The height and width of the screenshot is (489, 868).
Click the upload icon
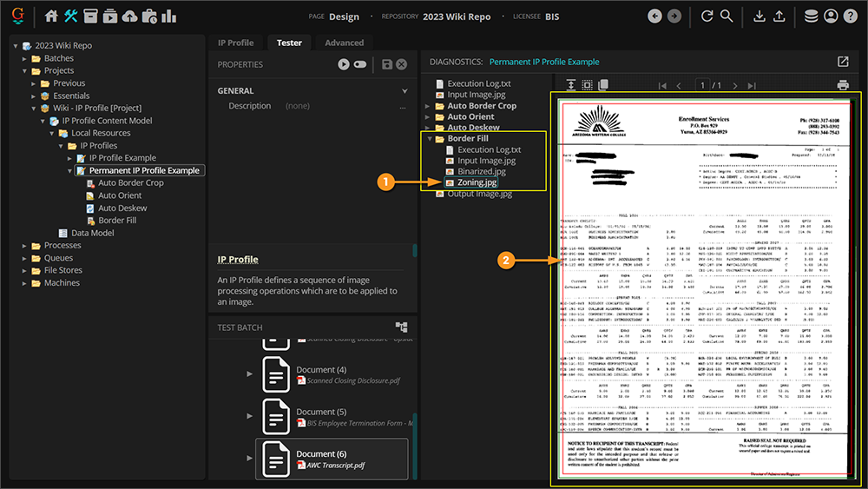(x=779, y=16)
